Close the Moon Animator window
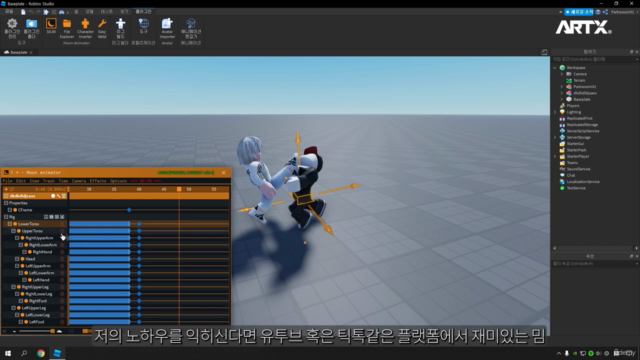Viewport: 640px width, 360px height. pos(224,173)
